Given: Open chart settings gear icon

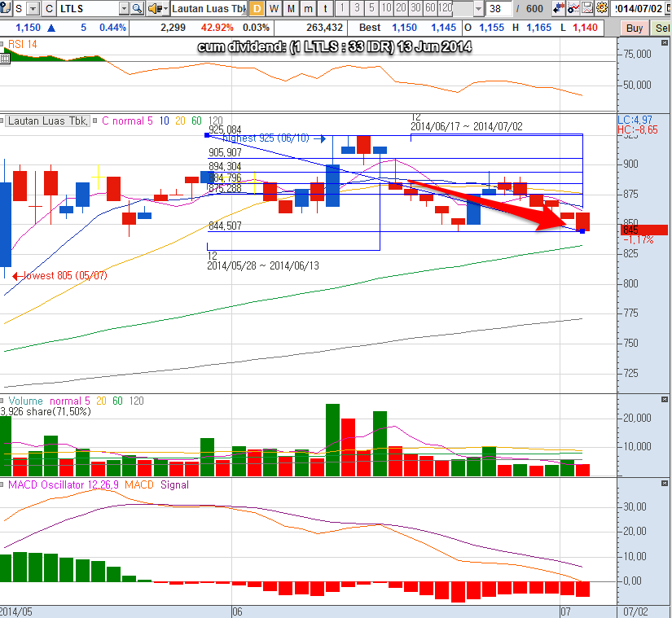Looking at the screenshot, I should (602, 8).
